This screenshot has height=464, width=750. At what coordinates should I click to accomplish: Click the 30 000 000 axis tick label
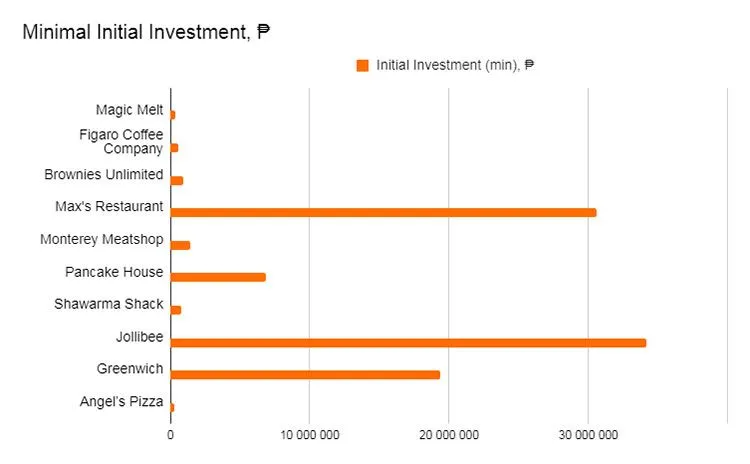(x=587, y=436)
